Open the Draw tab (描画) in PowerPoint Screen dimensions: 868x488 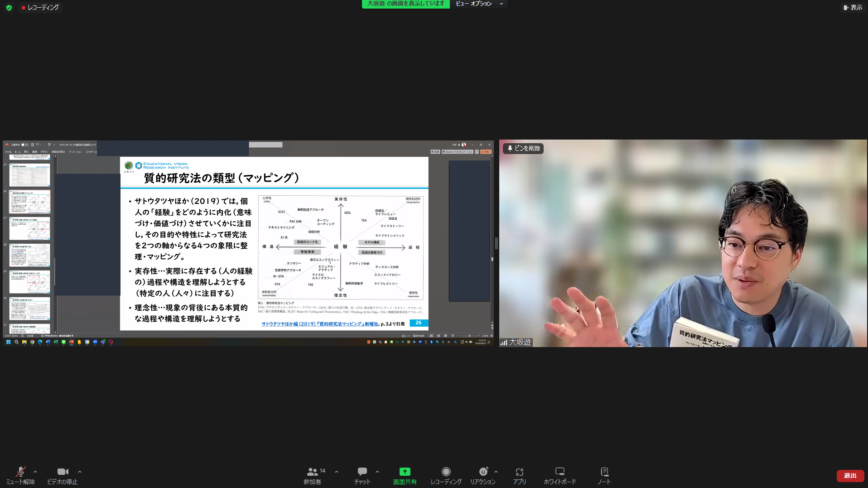pos(34,152)
